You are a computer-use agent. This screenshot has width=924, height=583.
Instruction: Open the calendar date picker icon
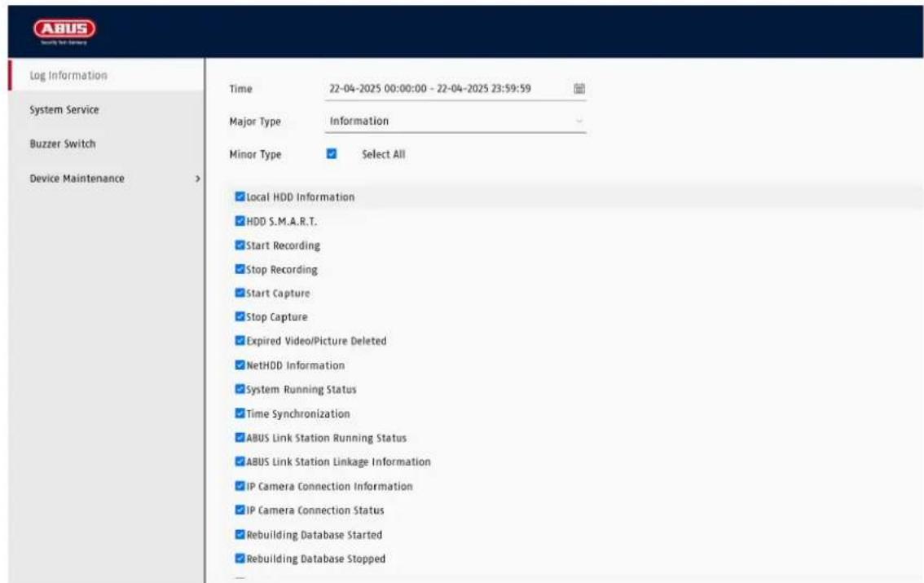click(579, 88)
